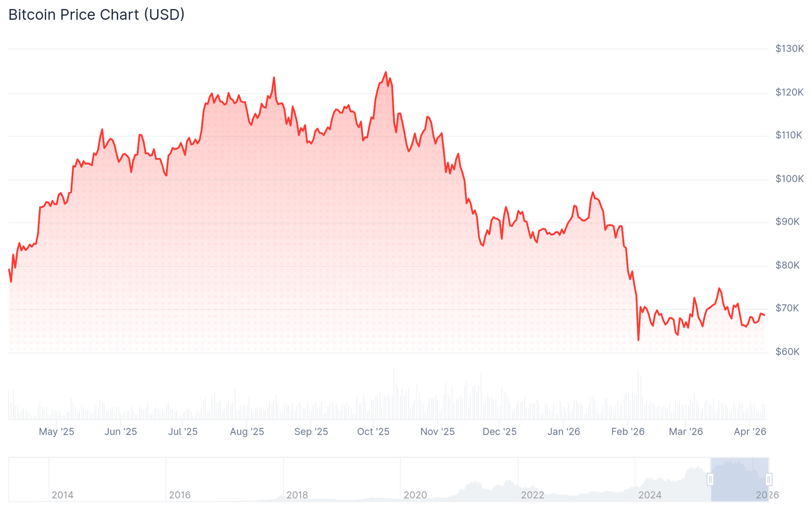Click the shaded selected range in the navigator
812x514 pixels.
739,480
